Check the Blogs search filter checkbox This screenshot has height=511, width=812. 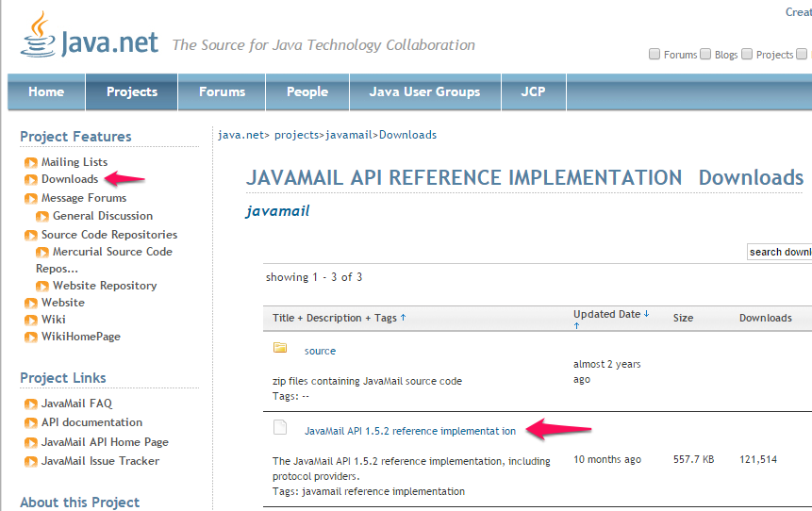tap(705, 54)
